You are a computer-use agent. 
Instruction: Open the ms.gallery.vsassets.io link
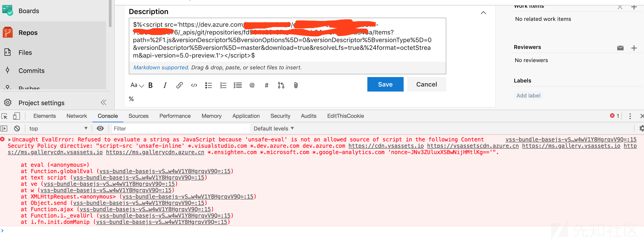571,146
